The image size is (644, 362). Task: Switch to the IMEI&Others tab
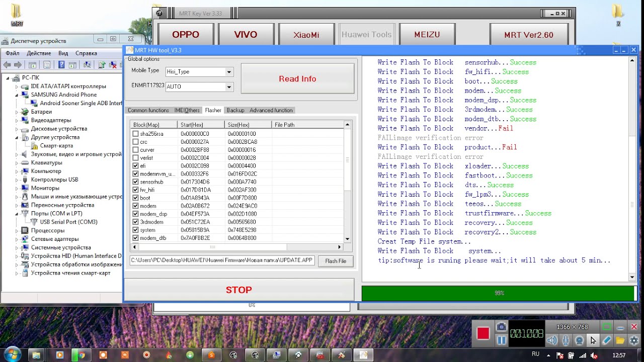pos(187,110)
